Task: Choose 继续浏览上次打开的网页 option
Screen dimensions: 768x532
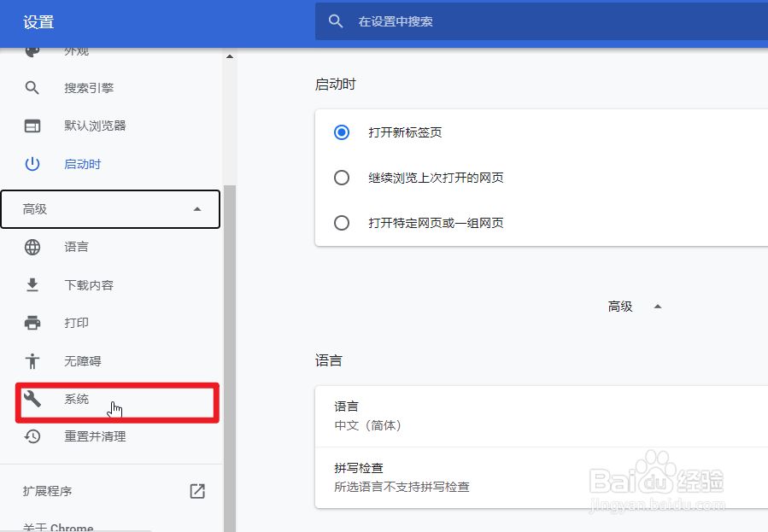Action: [x=342, y=178]
